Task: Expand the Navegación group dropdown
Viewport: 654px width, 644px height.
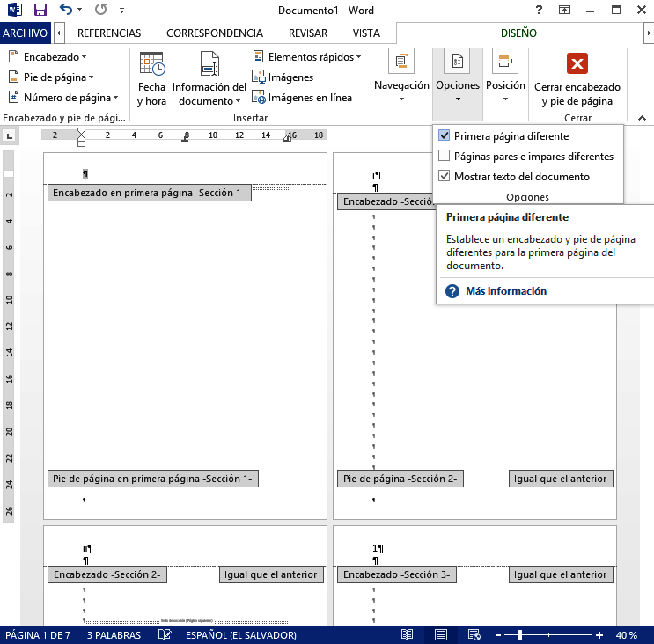Action: [x=401, y=79]
